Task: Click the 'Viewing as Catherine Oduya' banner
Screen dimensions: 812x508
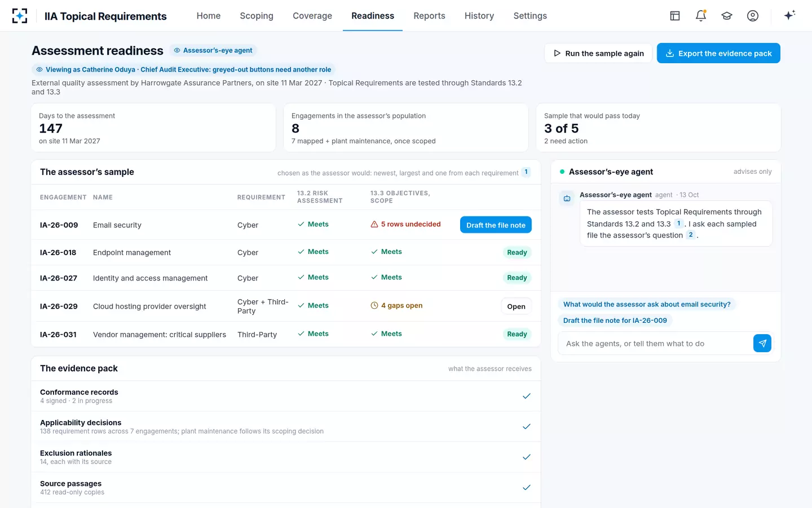Action: coord(183,69)
